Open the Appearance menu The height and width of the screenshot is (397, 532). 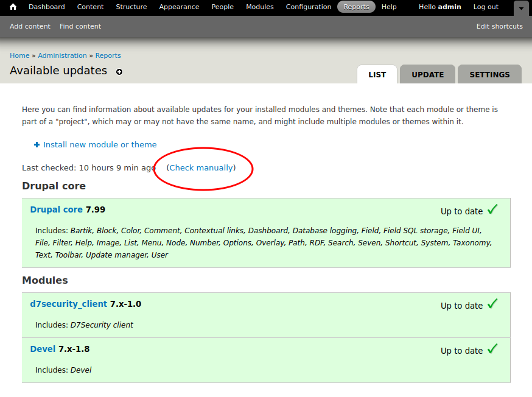point(179,7)
